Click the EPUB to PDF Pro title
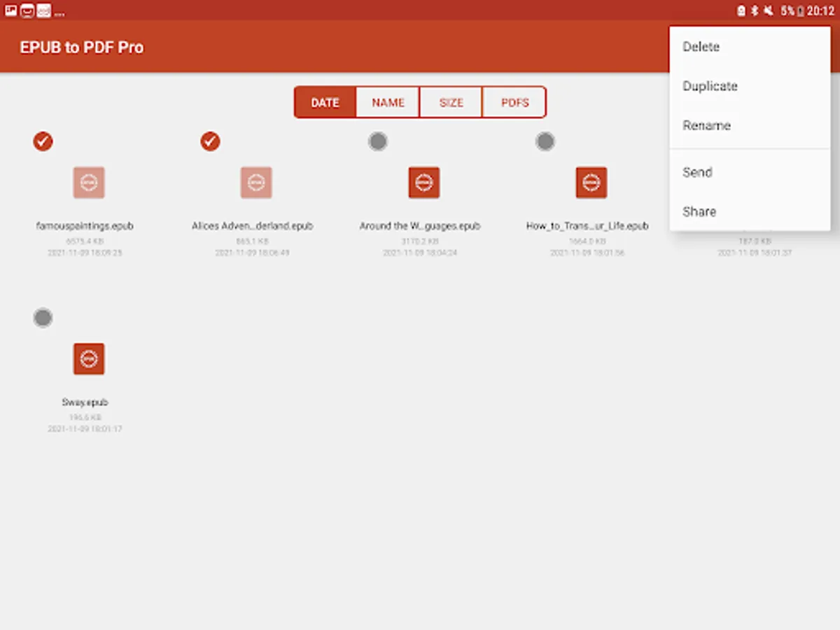This screenshot has height=630, width=840. [82, 48]
